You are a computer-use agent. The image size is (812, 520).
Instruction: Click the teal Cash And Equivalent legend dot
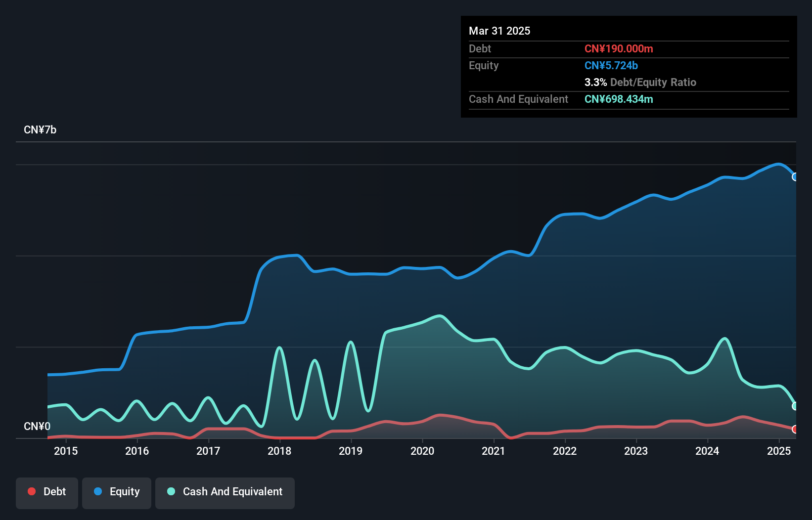pyautogui.click(x=171, y=491)
